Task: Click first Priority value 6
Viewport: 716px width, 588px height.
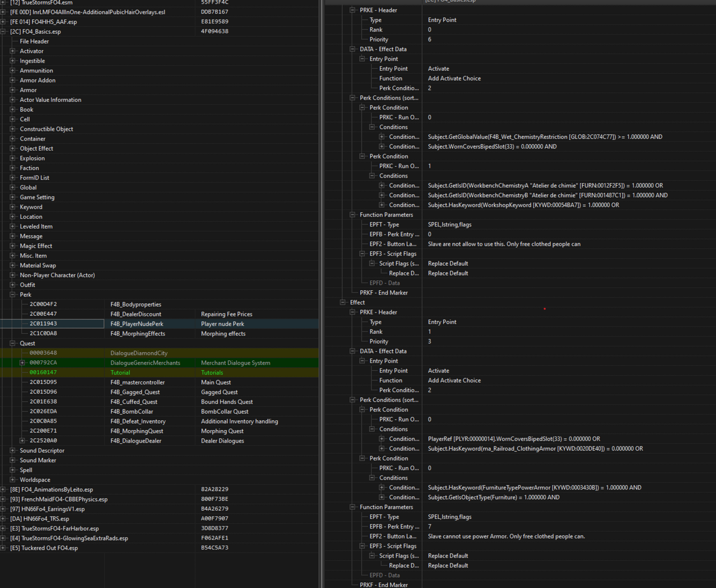Action: click(430, 40)
